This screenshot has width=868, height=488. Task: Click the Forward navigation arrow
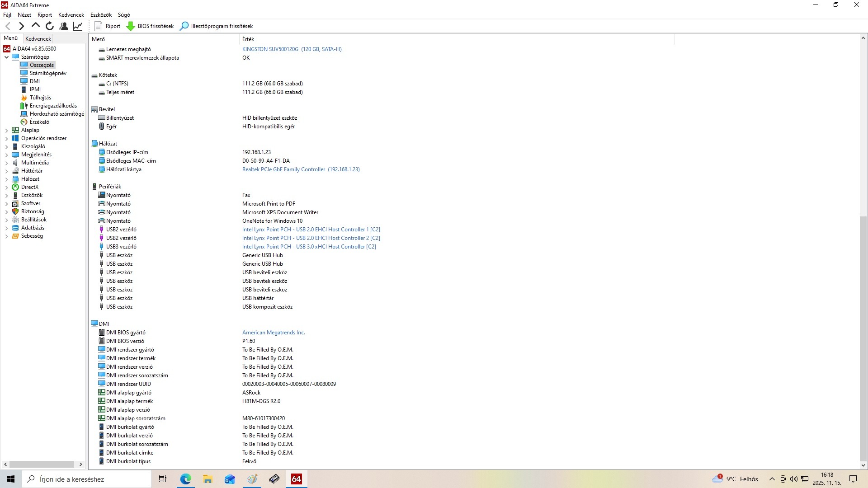[x=21, y=26]
